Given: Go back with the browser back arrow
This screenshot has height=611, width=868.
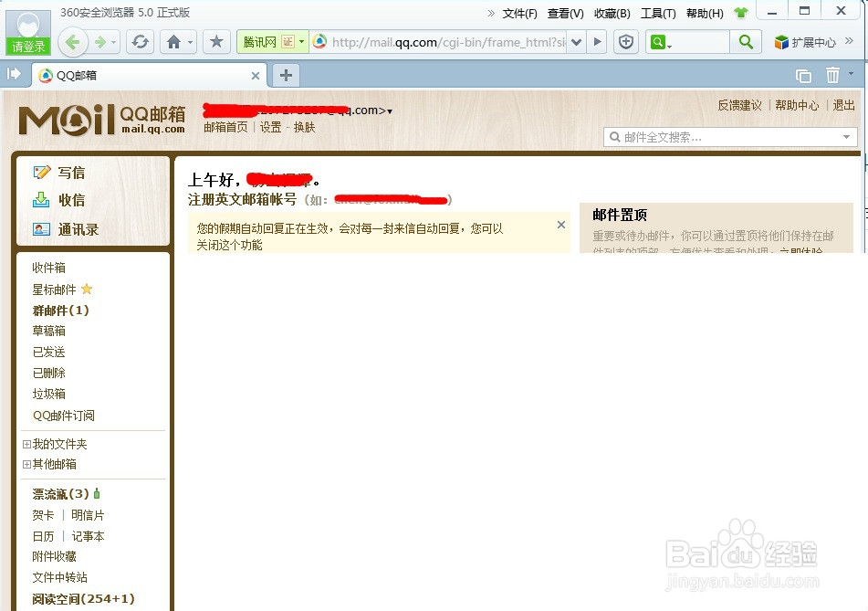Looking at the screenshot, I should 72,42.
